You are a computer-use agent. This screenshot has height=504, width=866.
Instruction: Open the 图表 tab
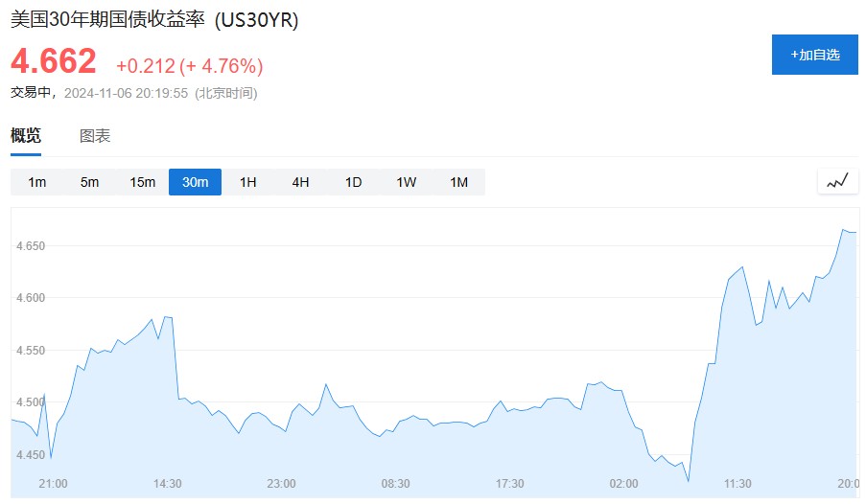95,136
